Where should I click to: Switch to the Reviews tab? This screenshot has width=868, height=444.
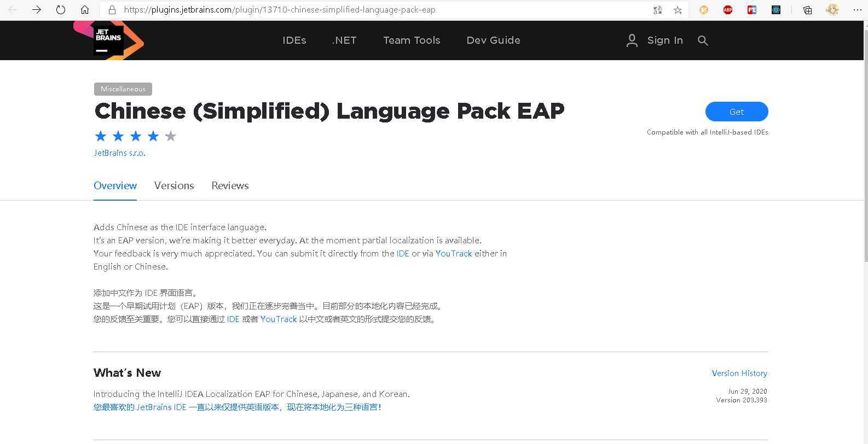[x=230, y=185]
